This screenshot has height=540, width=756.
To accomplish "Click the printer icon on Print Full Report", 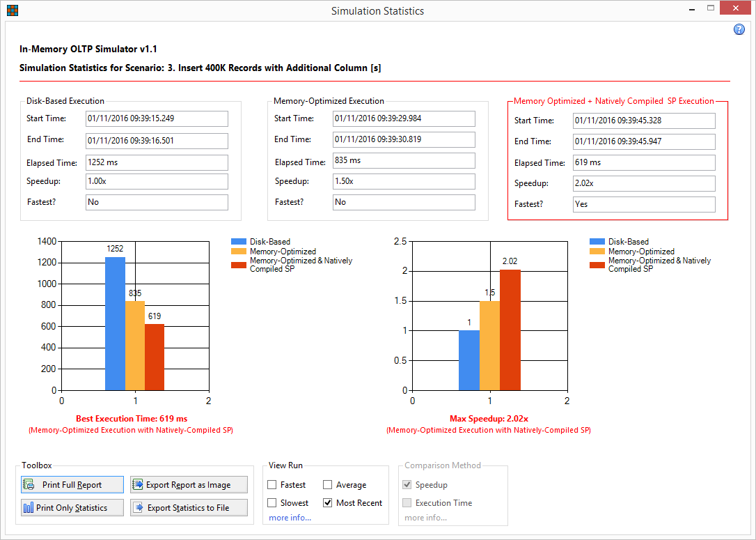I will point(29,484).
